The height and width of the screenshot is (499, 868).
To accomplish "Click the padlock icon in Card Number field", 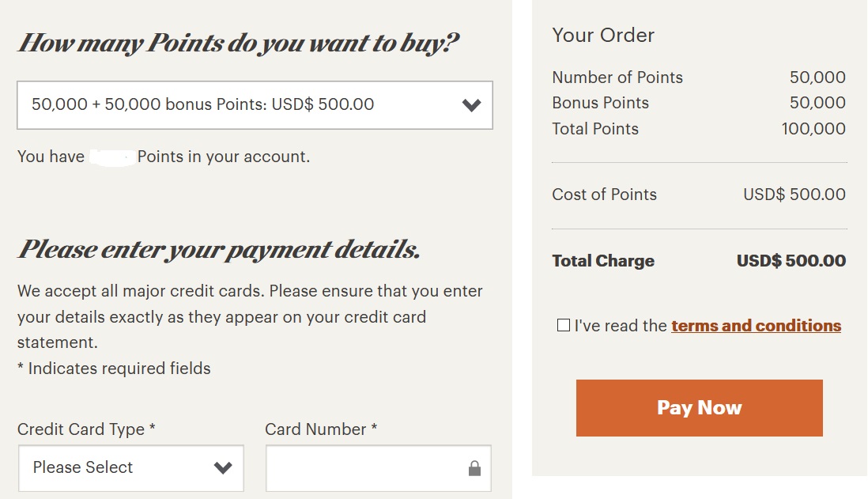I will click(474, 469).
